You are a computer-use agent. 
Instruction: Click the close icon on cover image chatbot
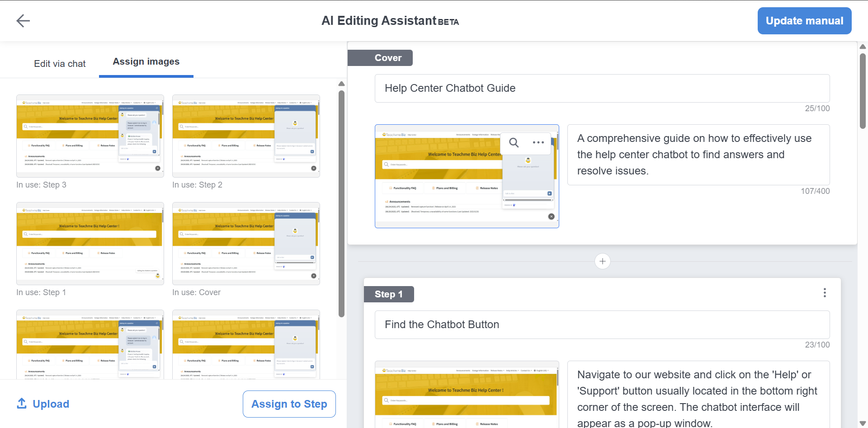[551, 216]
